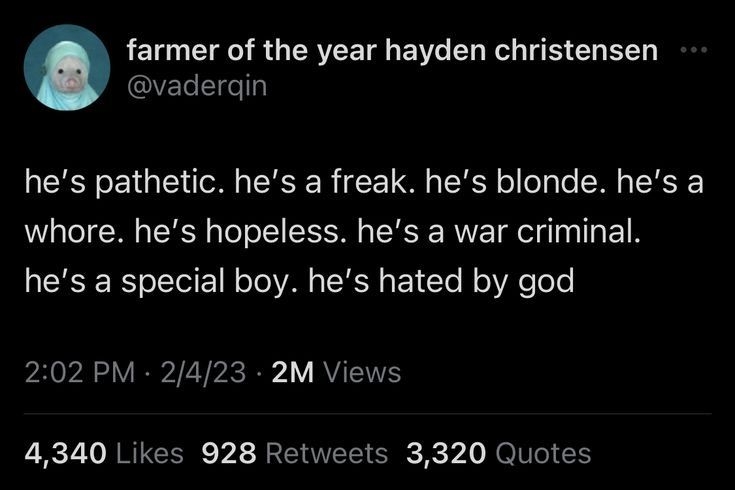The height and width of the screenshot is (490, 735).
Task: Click the profile avatar picture
Action: click(x=67, y=67)
